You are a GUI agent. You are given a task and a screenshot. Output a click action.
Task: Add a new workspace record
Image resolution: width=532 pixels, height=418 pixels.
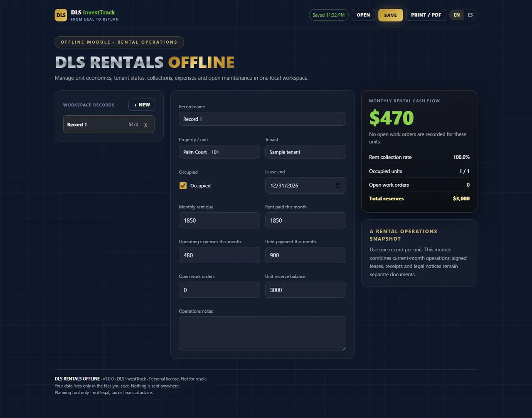(x=142, y=105)
